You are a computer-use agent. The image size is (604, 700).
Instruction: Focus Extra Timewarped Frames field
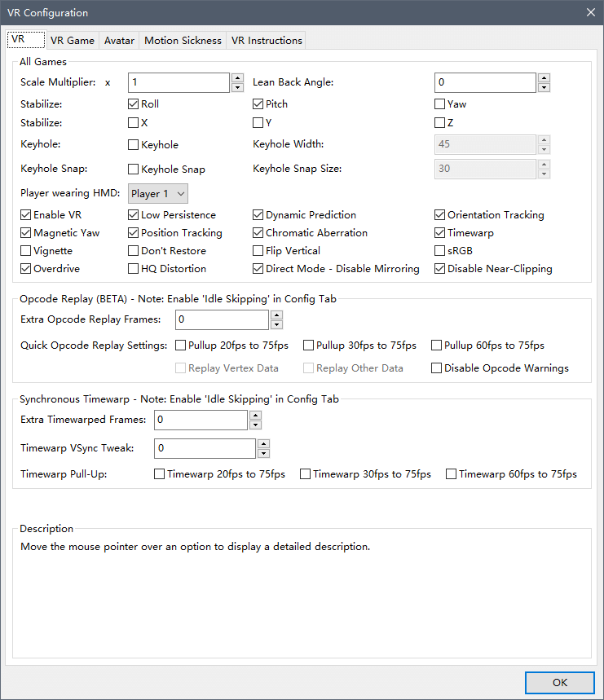[x=201, y=420]
